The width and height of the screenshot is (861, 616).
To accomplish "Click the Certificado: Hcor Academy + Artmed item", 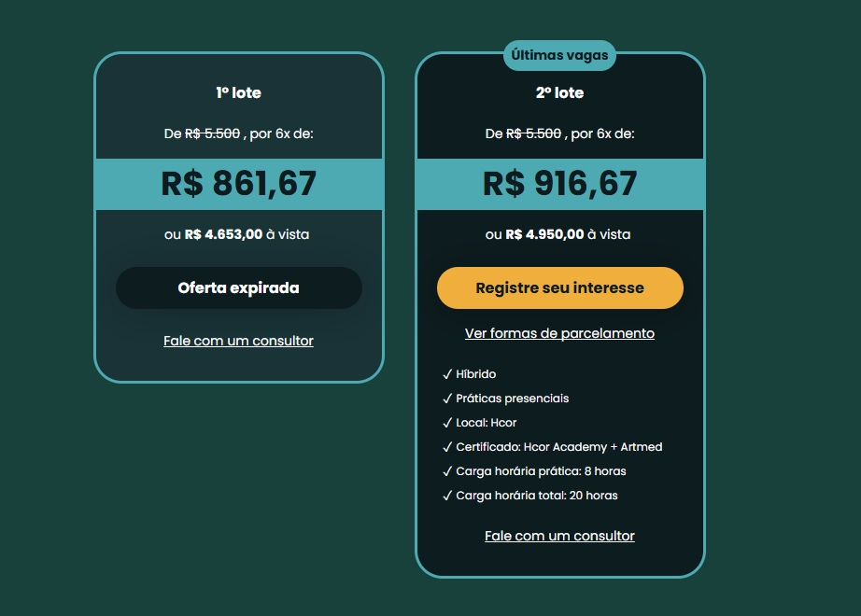I will 559,446.
